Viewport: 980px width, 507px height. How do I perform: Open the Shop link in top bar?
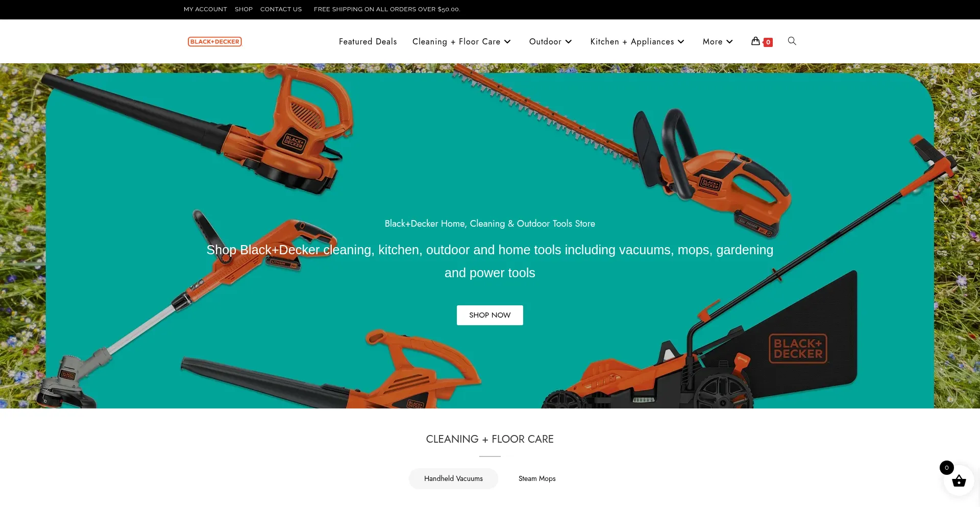pyautogui.click(x=243, y=9)
